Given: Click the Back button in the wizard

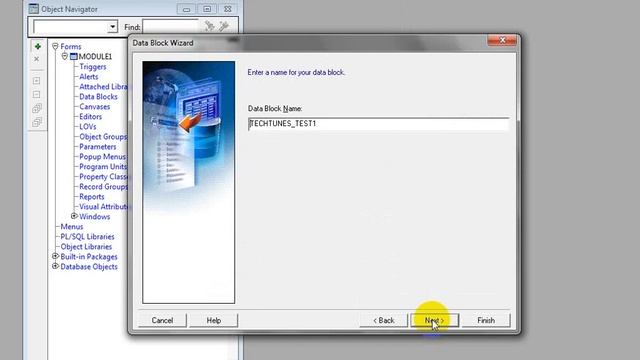Looking at the screenshot, I should tap(384, 320).
